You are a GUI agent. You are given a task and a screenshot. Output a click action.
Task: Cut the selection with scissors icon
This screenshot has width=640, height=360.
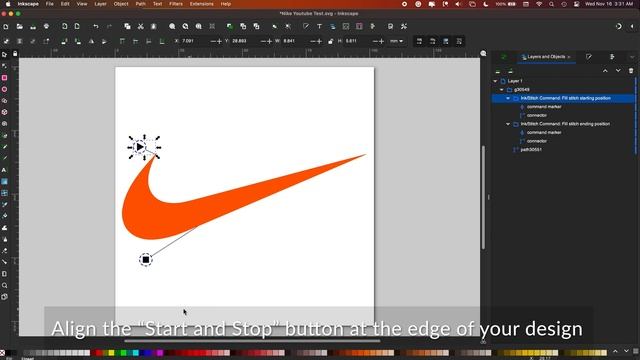tap(140, 27)
